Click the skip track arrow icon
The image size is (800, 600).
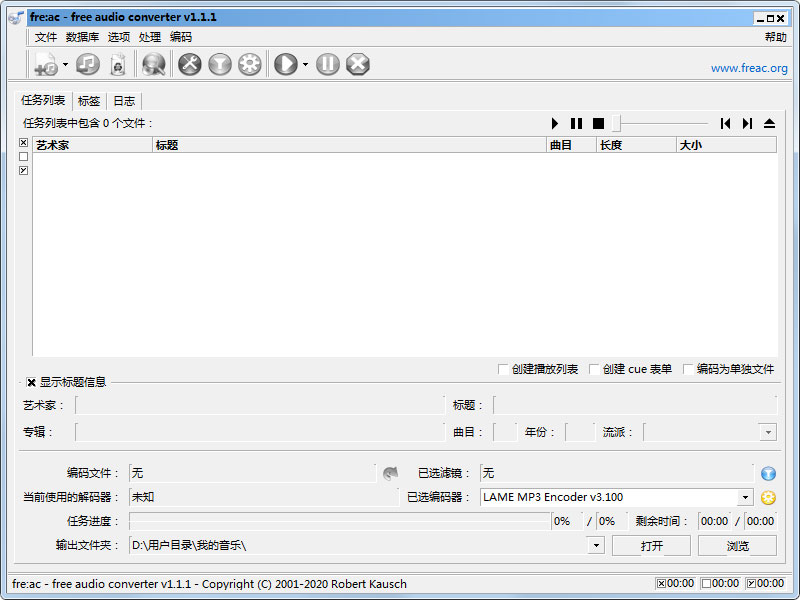click(x=390, y=473)
